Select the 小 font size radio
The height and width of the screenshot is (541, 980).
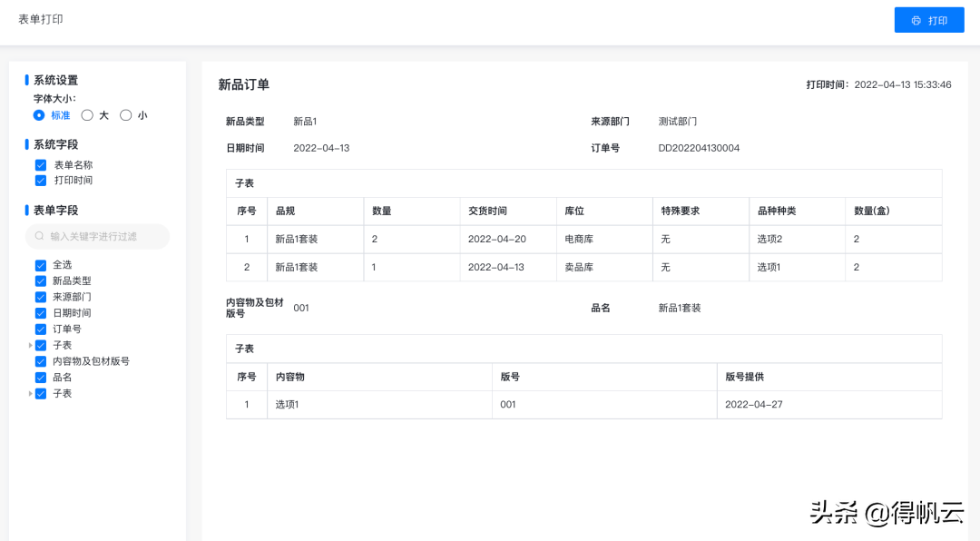125,115
